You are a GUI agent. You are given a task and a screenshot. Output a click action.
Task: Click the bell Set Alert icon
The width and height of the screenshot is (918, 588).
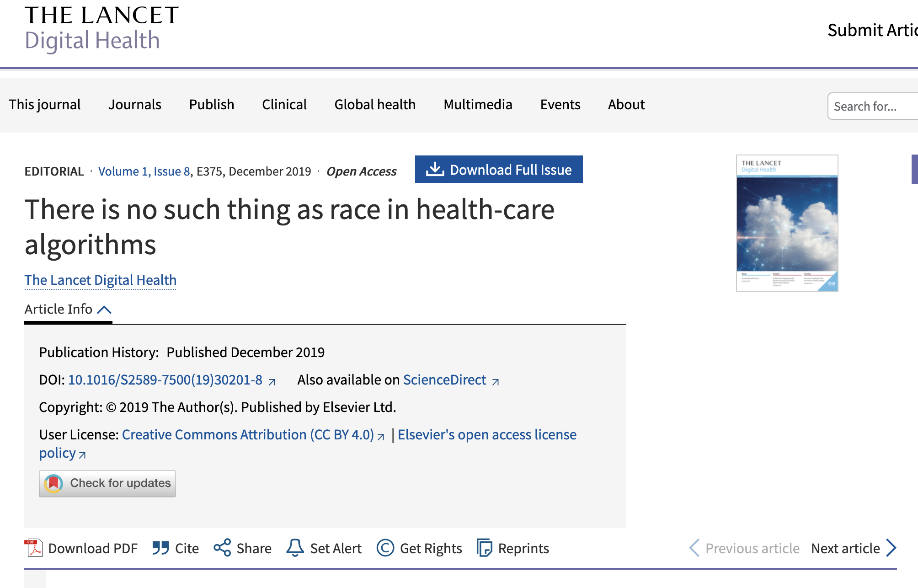[x=295, y=548]
